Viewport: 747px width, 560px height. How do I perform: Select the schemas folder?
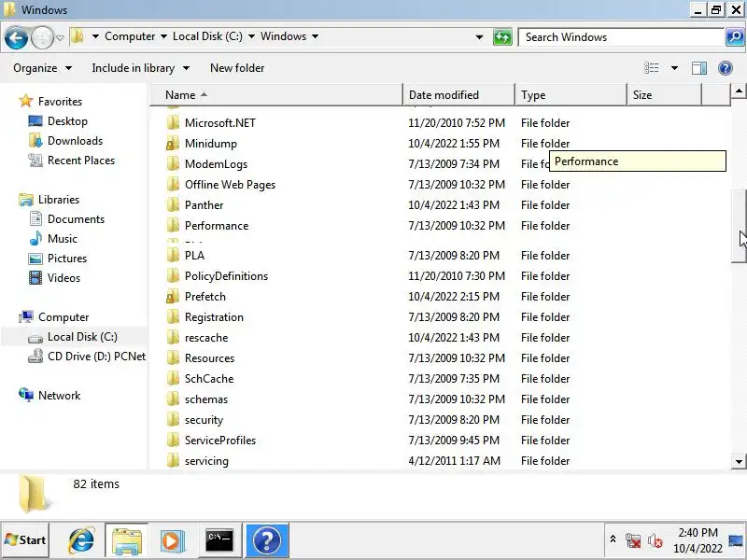point(205,399)
